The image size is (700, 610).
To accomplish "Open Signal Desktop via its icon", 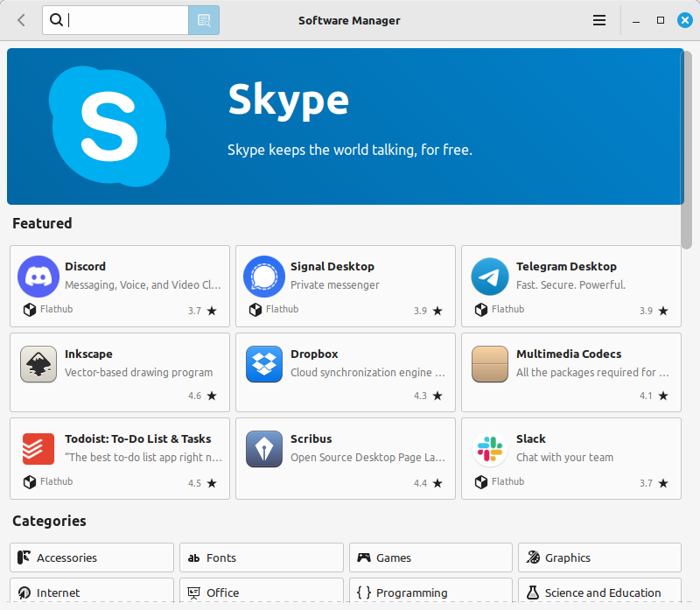I will tap(264, 277).
